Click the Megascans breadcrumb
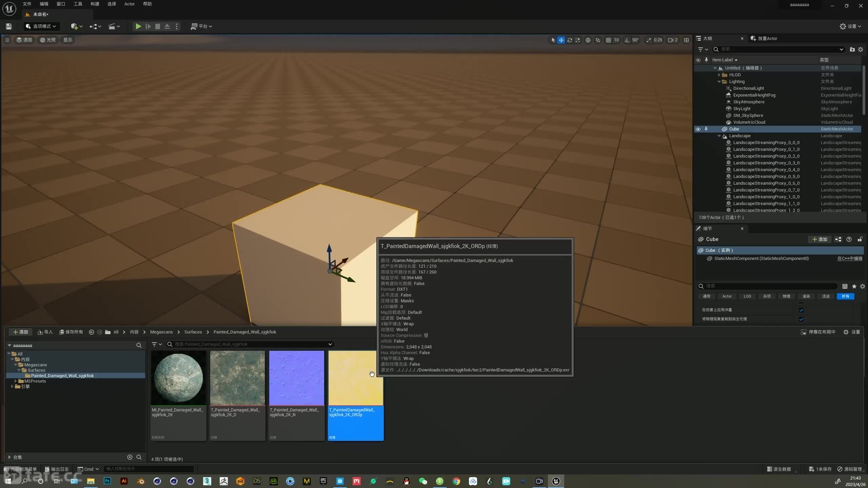868x488 pixels. pyautogui.click(x=161, y=332)
